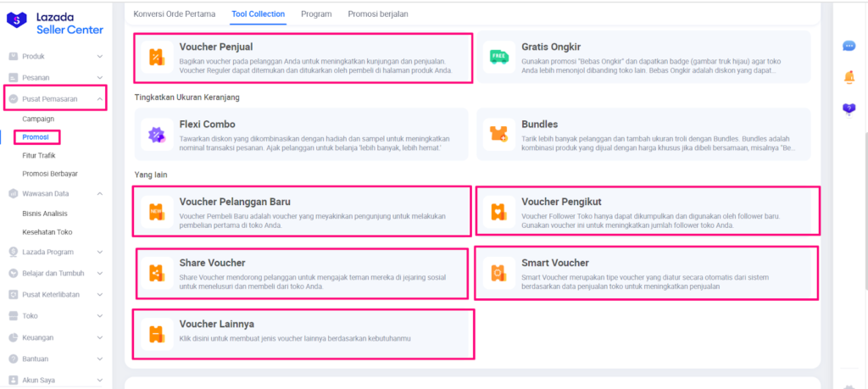Click the Voucher Pengikut heart icon

pos(498,211)
